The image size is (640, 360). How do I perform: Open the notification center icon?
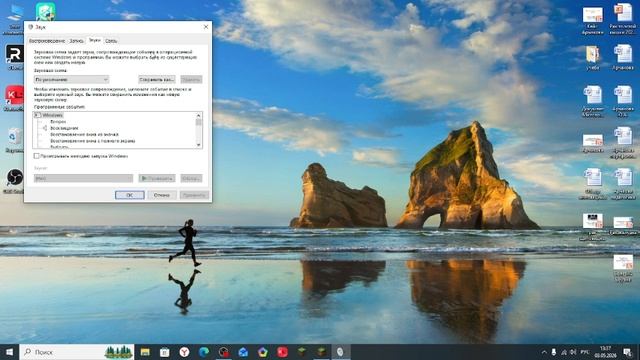(627, 352)
